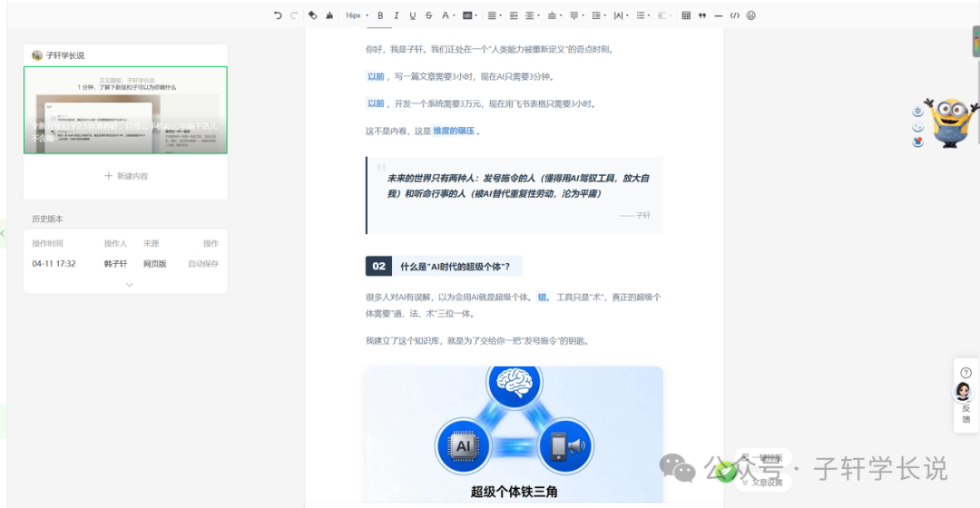Viewport: 980px width, 508px height.
Task: Click the 操作时间 column header
Action: (47, 244)
